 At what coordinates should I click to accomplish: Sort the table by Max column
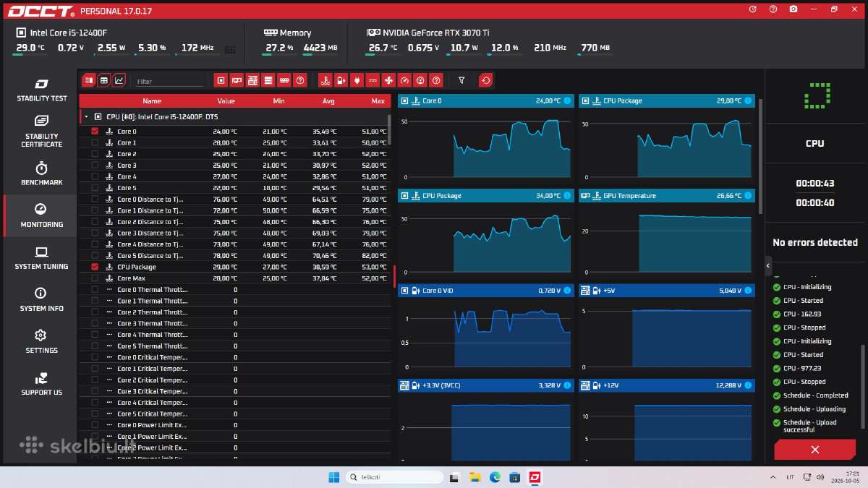(x=378, y=101)
